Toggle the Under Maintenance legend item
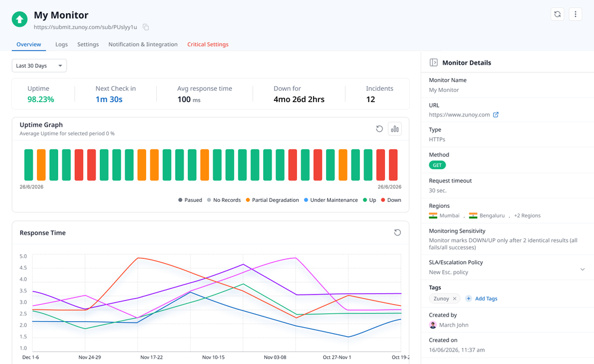The height and width of the screenshot is (364, 594). point(331,200)
